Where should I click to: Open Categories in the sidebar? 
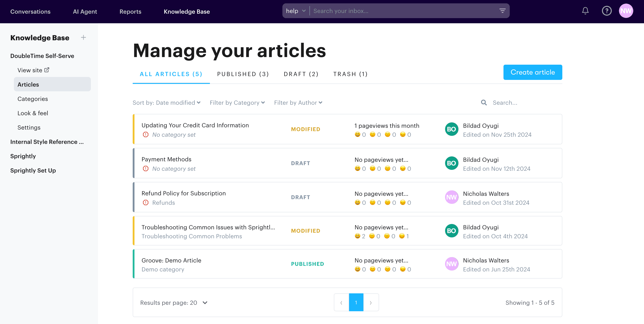point(33,99)
